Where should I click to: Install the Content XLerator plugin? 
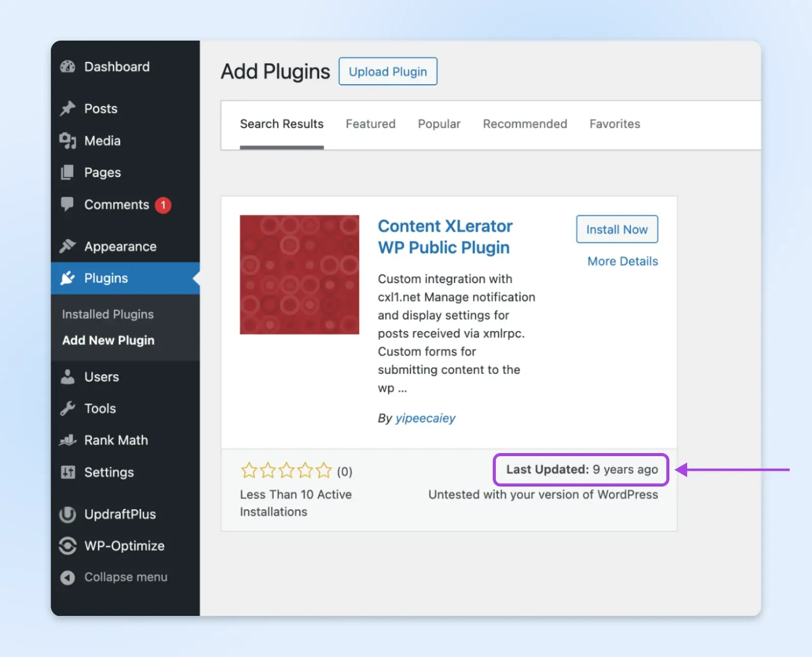(x=617, y=229)
